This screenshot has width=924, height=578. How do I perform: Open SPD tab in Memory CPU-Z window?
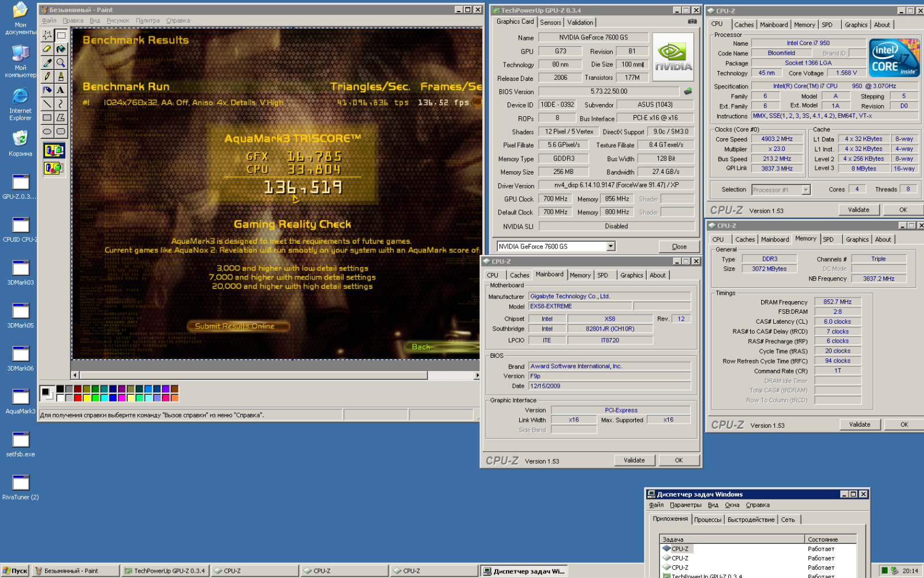pos(828,239)
